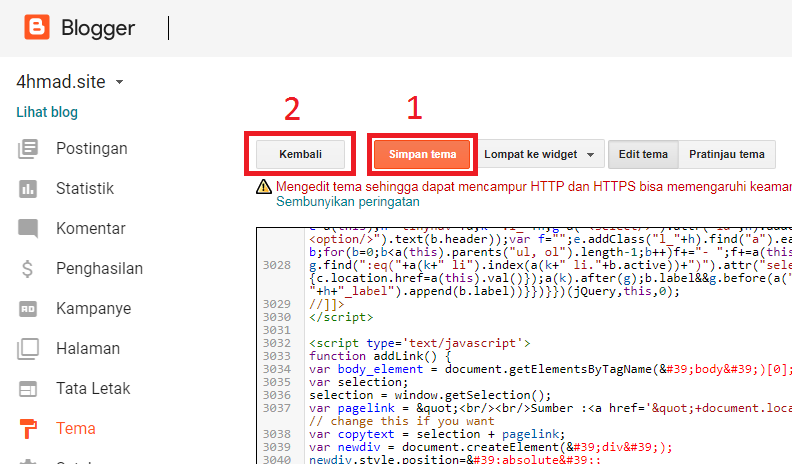Screen dimensions: 792x464
Task: Open the Lompat ke widget dropdown
Action: [x=539, y=154]
